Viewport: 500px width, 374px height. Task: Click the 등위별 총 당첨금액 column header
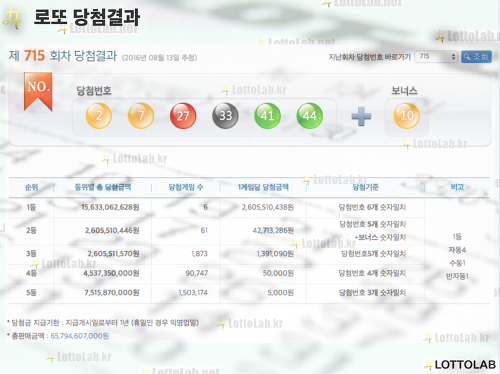pyautogui.click(x=103, y=187)
